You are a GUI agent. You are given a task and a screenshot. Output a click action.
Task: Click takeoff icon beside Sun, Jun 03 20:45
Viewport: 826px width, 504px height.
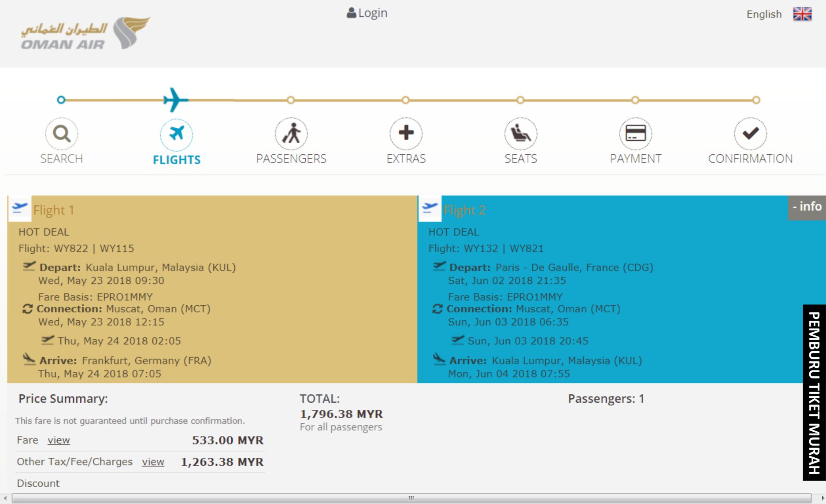click(x=458, y=340)
